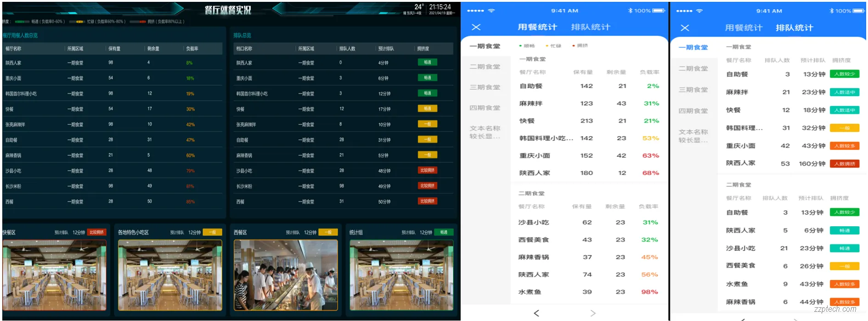This screenshot has height=321, width=868.
Task: Switch to 排队统计 tab in middle phone
Action: point(591,27)
